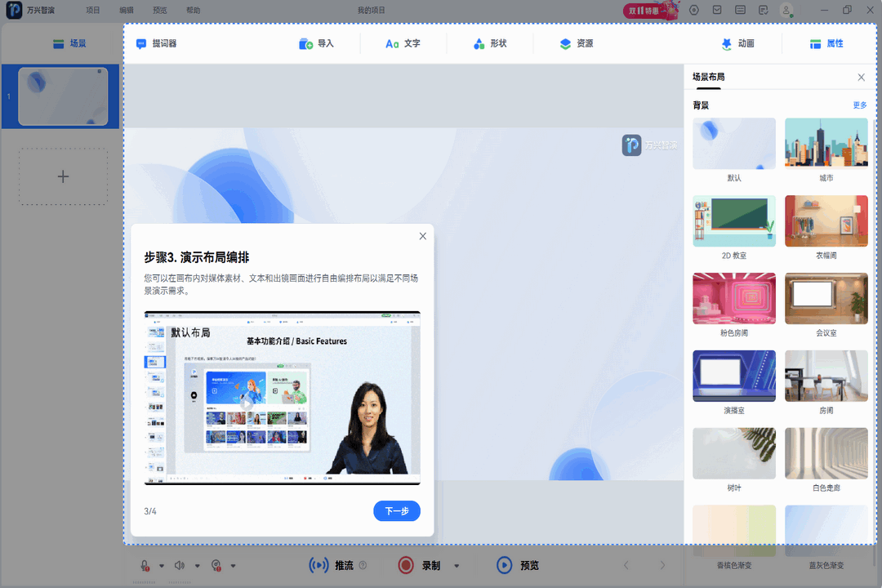Mute the microphone input

pyautogui.click(x=143, y=564)
